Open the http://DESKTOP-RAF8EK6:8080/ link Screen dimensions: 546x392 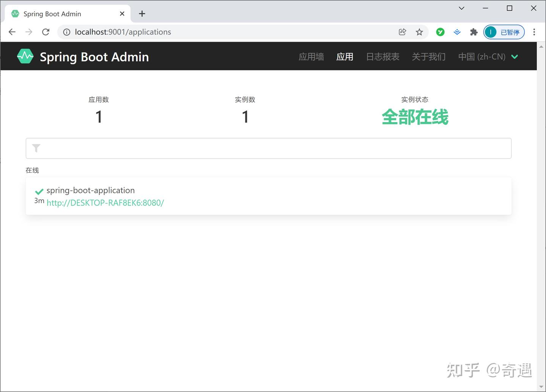[x=105, y=203]
